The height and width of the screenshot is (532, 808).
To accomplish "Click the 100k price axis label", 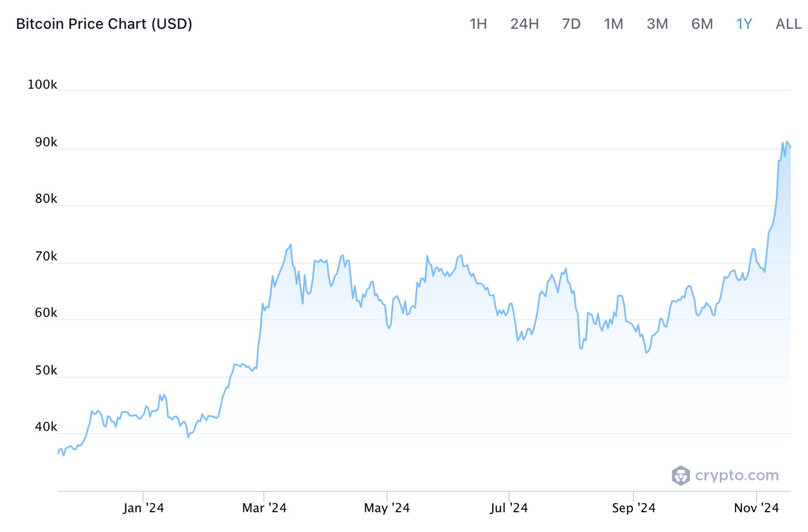I will point(42,85).
